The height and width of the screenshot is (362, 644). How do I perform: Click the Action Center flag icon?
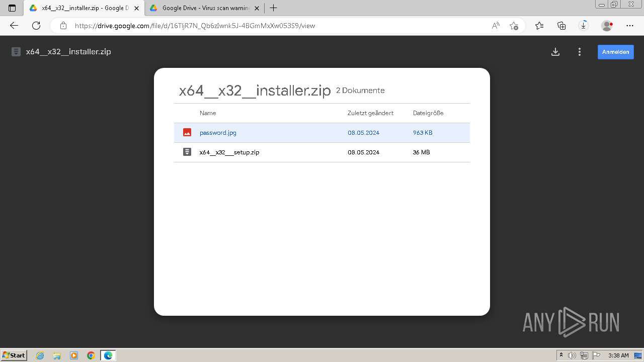point(596,355)
